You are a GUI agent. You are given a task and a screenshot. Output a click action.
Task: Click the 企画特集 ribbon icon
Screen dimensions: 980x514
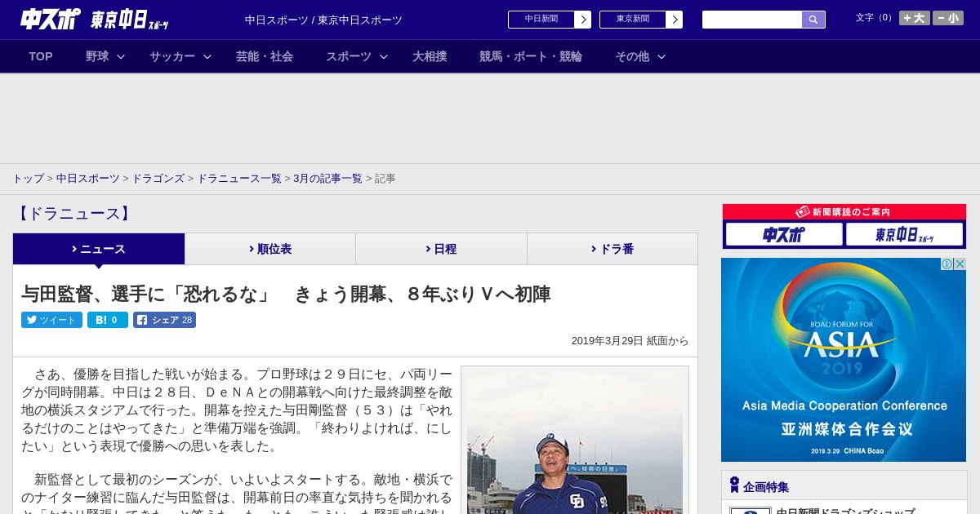coord(734,485)
